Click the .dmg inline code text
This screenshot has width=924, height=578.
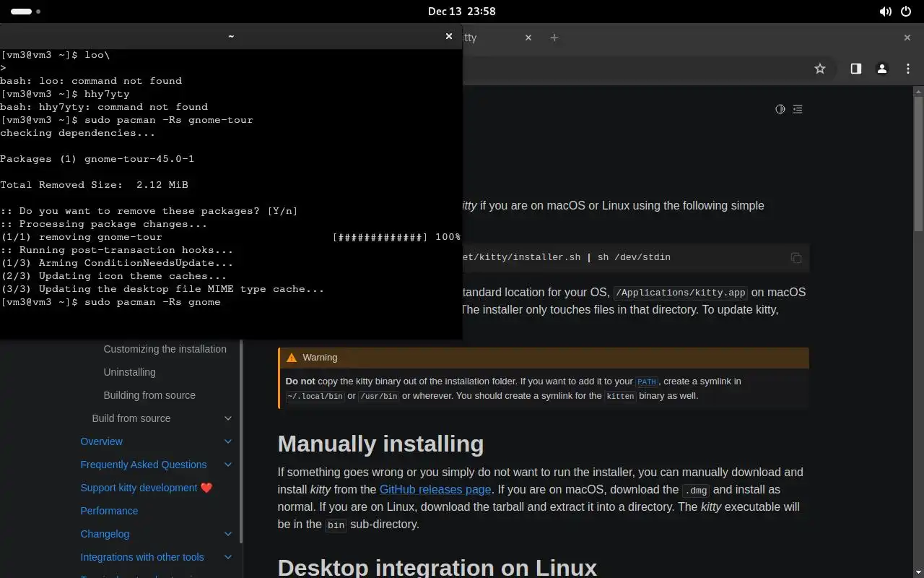pos(695,490)
